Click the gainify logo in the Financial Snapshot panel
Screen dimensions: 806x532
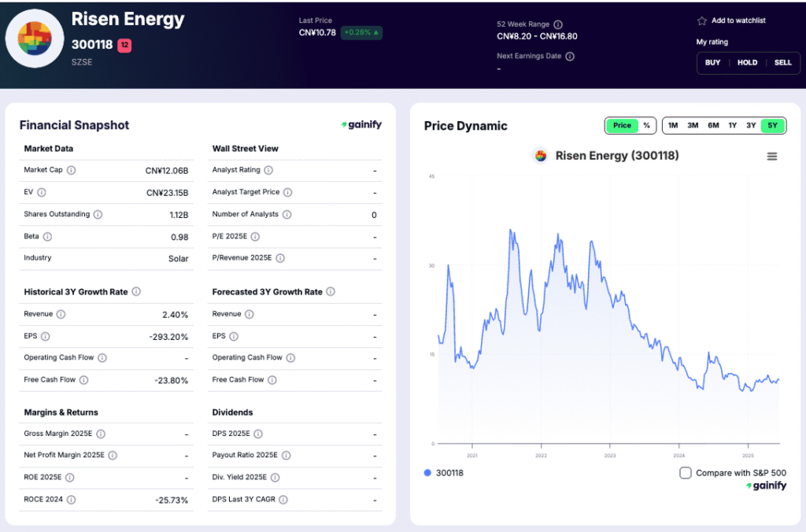pyautogui.click(x=361, y=124)
